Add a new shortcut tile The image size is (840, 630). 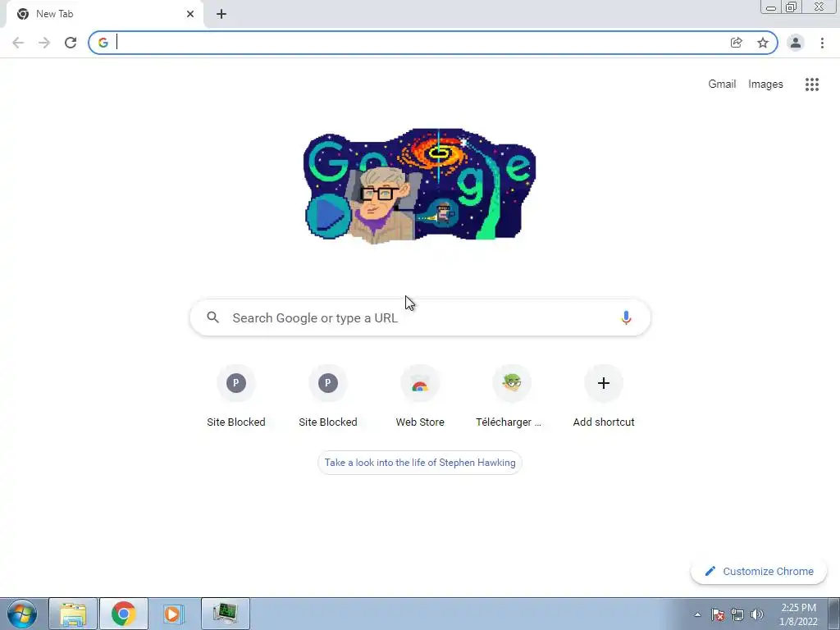(604, 396)
